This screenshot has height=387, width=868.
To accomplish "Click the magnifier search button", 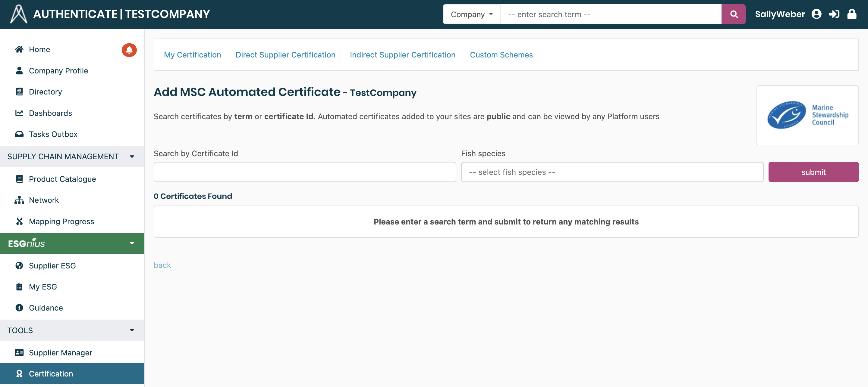I will coord(733,14).
